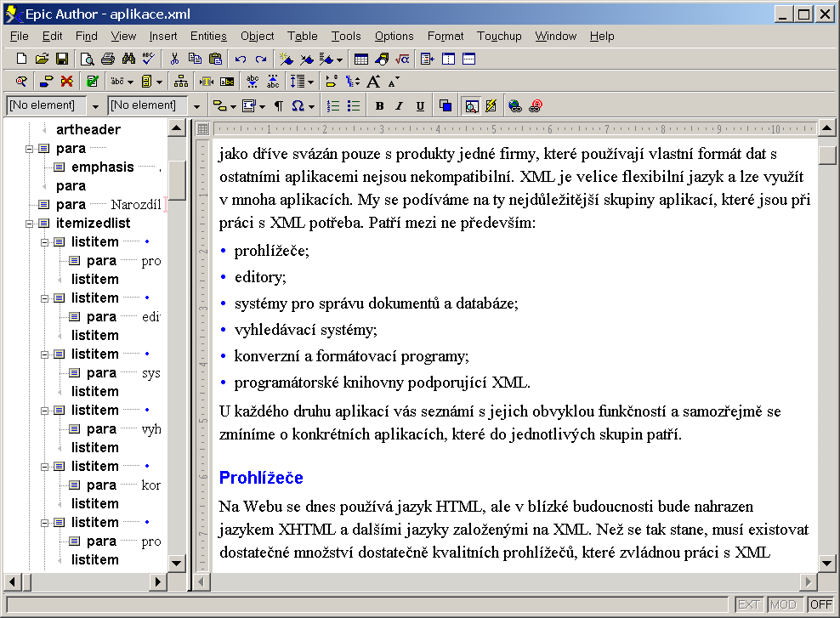Viewport: 840px width, 618px height.
Task: Open Print Preview from the toolbar
Action: coord(87,59)
